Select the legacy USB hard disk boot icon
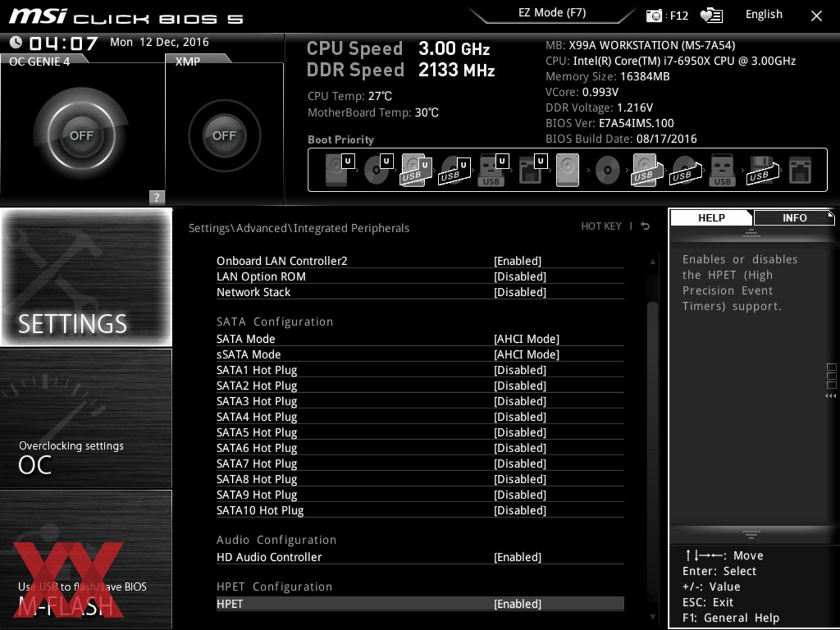Image resolution: width=840 pixels, height=630 pixels. pyautogui.click(x=646, y=170)
